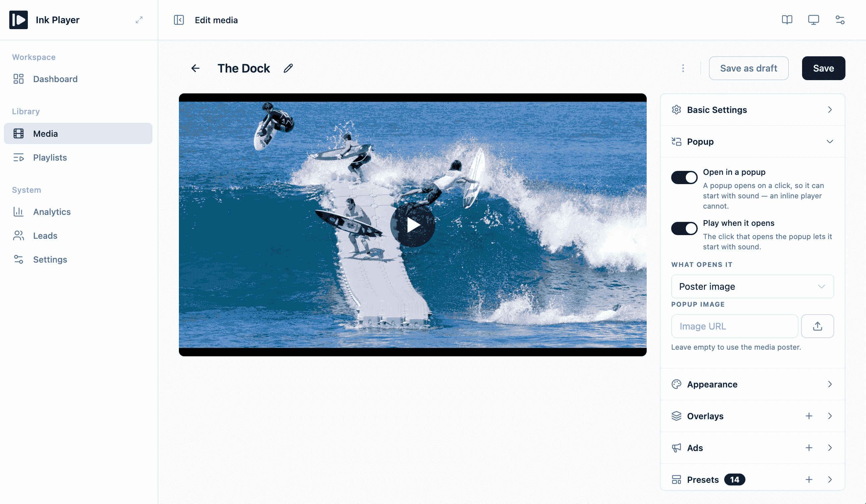This screenshot has width=866, height=504.
Task: Click the Appearance palette icon
Action: [x=676, y=384]
